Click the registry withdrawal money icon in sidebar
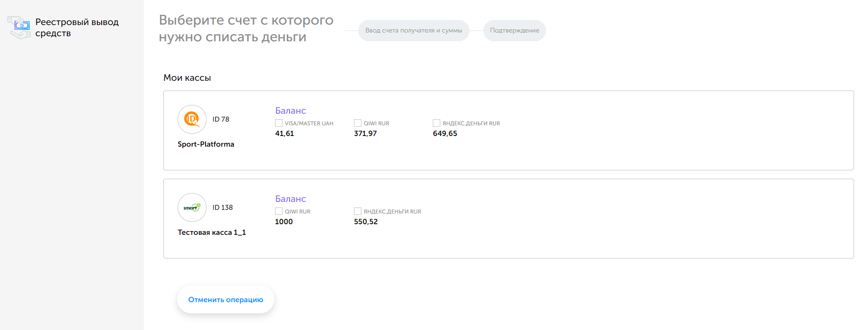Screen dimensions: 868x330 pos(19,27)
